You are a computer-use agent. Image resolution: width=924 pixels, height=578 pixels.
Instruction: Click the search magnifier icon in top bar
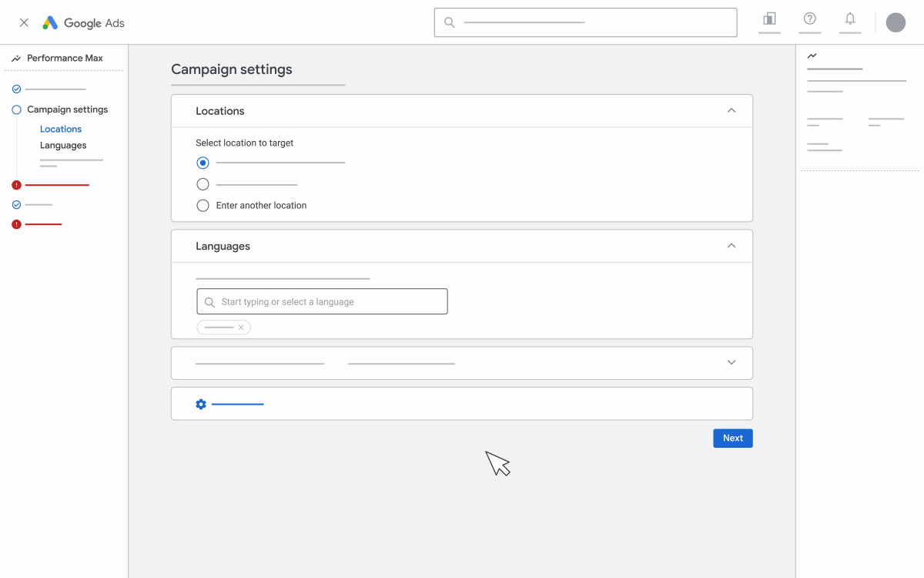450,22
